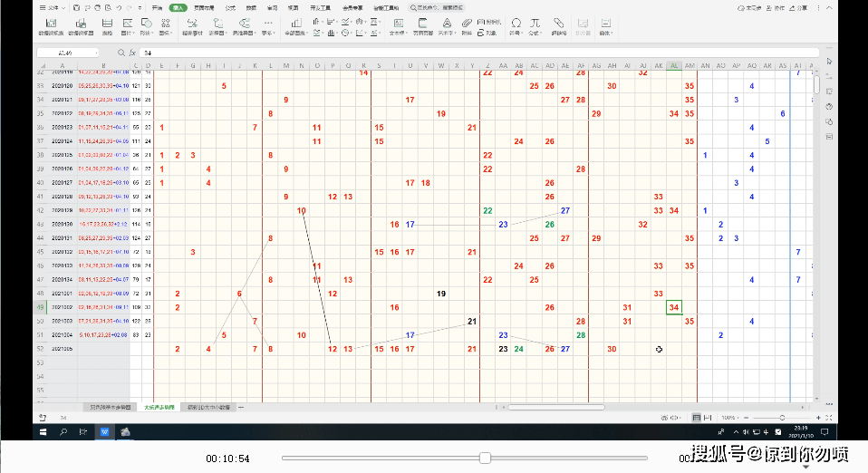Viewport: 868px width, 473px height.
Task: Insert a PivotChart from the ribbon
Action: coord(81,26)
